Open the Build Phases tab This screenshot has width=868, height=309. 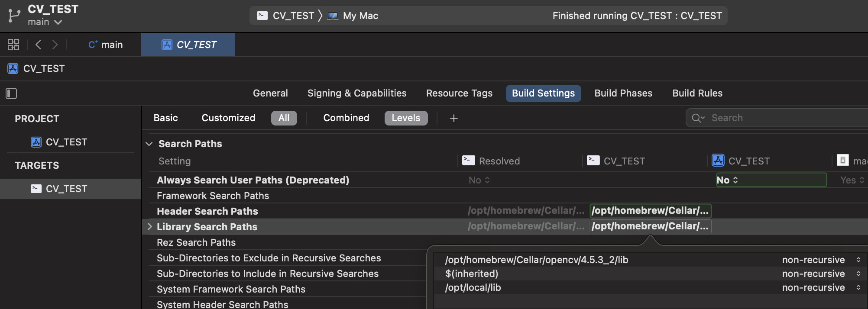click(623, 93)
